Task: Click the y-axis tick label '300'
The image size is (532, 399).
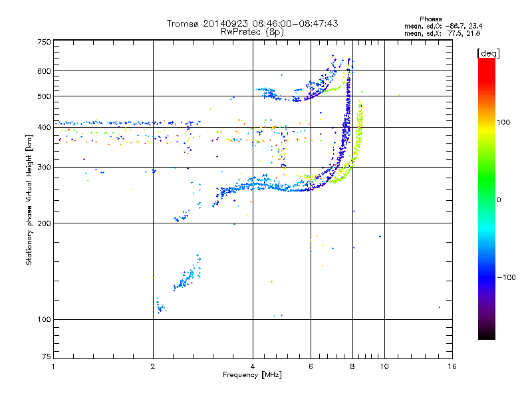Action: pos(44,168)
